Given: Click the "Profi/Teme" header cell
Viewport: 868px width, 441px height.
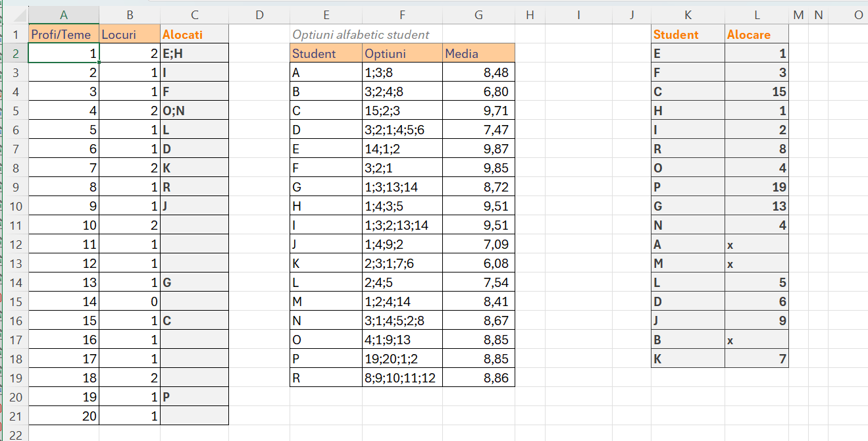Looking at the screenshot, I should tap(64, 34).
